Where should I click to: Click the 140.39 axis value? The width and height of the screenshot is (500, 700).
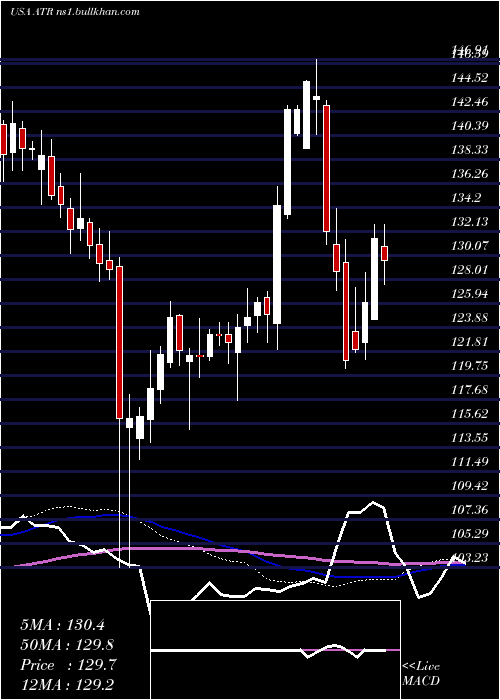pos(470,126)
